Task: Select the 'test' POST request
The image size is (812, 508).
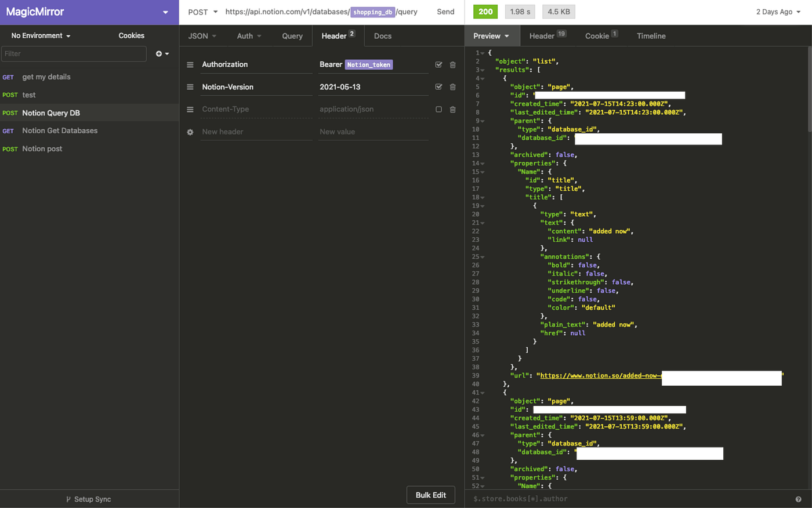Action: tap(89, 95)
